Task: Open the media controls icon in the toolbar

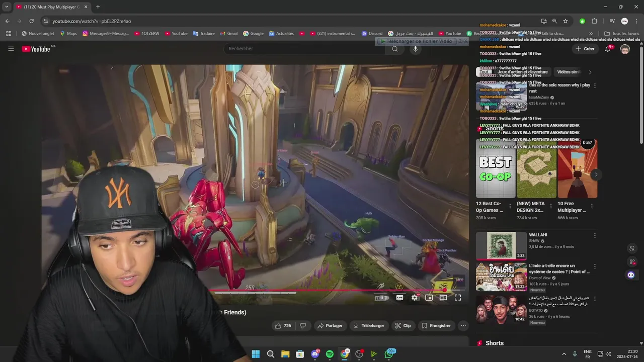Action: coord(612,21)
